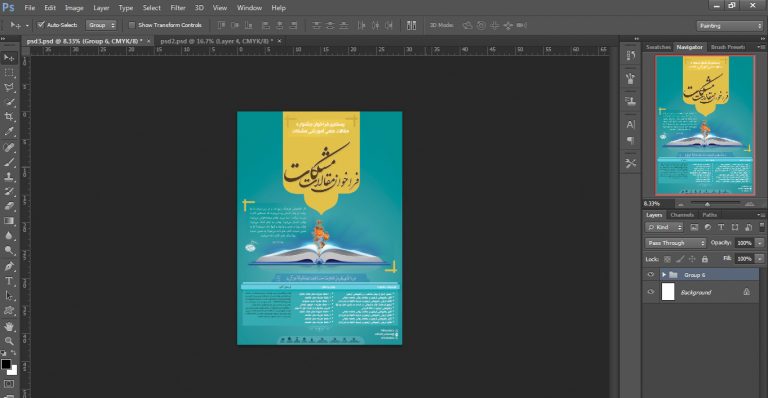Switch to the Brush Presets tab

point(728,47)
